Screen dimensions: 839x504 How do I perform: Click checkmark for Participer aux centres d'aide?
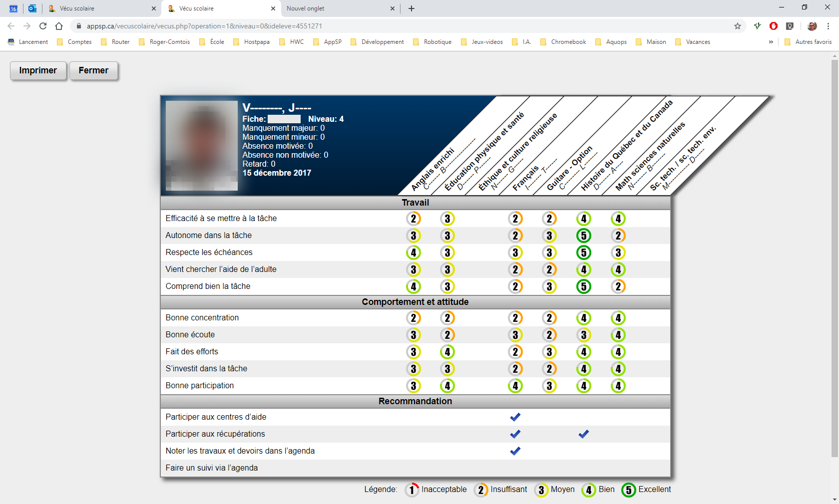(515, 417)
